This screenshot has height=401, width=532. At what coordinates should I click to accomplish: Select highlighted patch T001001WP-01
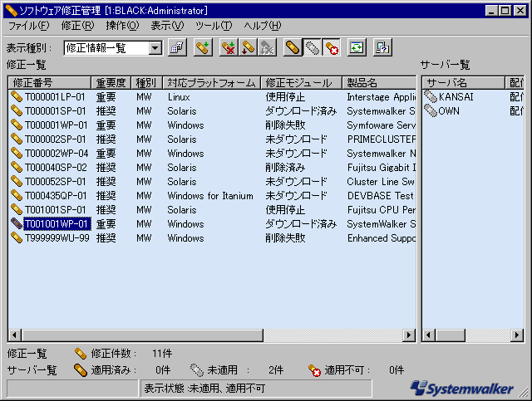point(57,223)
